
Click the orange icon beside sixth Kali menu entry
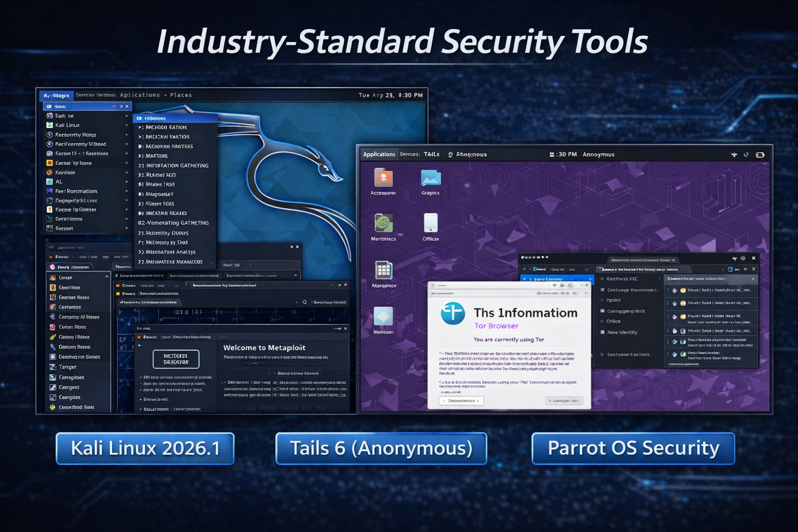click(x=50, y=163)
